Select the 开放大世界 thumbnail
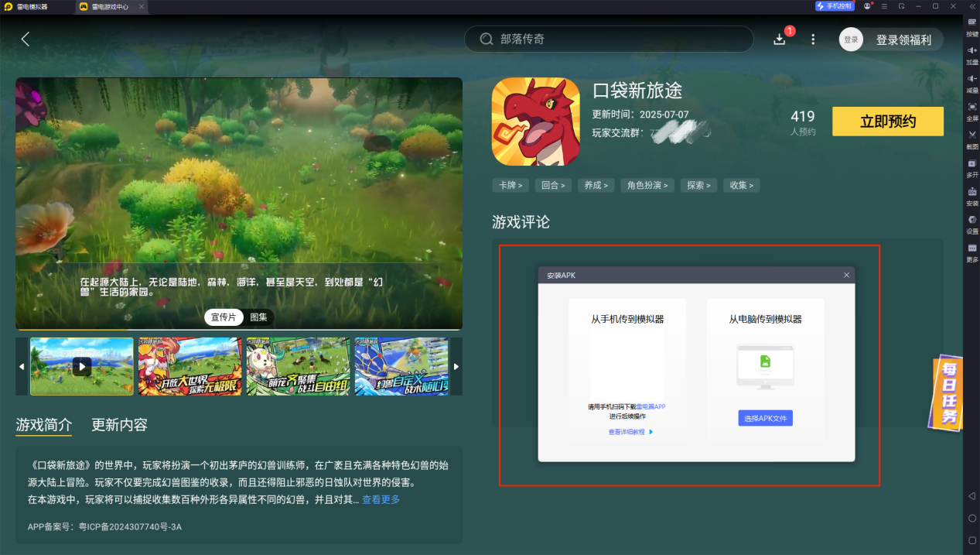 tap(190, 366)
